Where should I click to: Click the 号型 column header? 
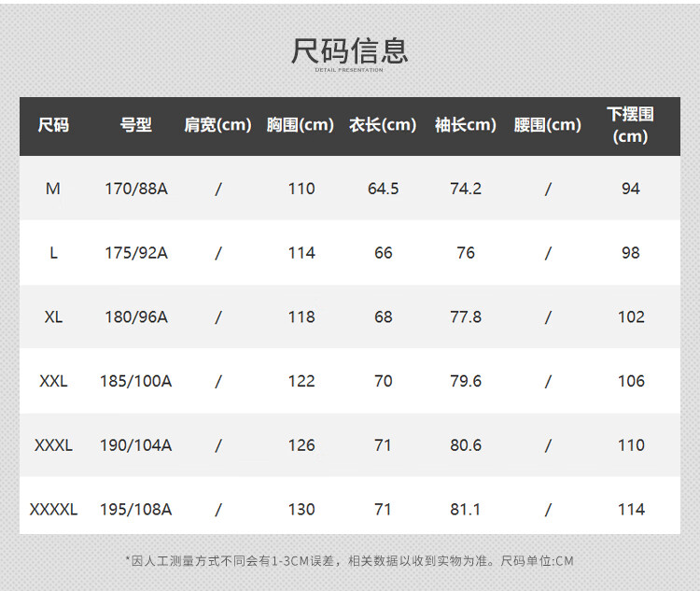coord(135,125)
